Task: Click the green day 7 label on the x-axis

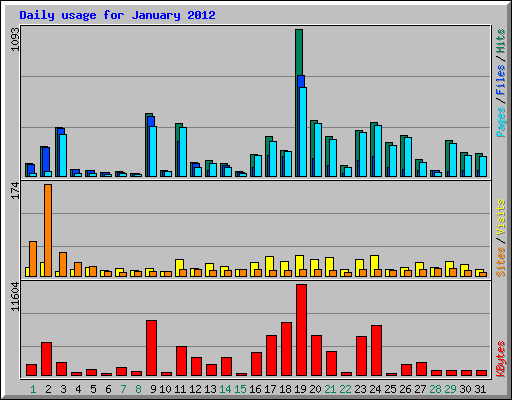Action: click(x=123, y=389)
